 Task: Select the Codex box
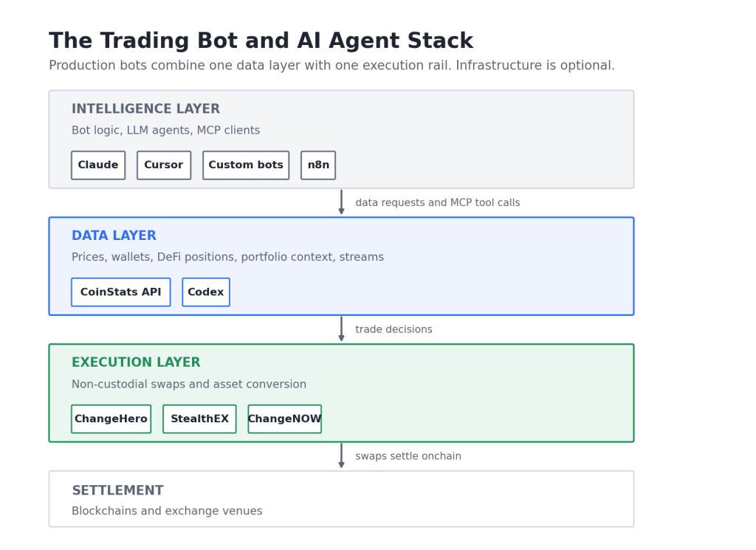tap(206, 292)
